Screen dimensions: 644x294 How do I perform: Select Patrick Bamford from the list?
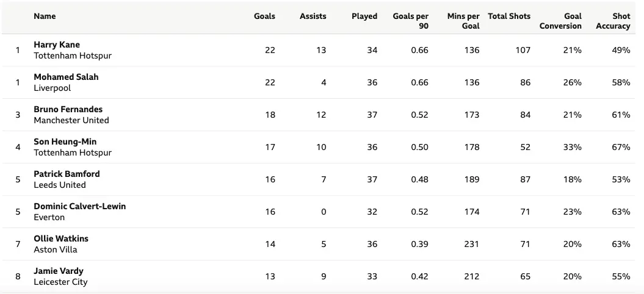point(67,174)
